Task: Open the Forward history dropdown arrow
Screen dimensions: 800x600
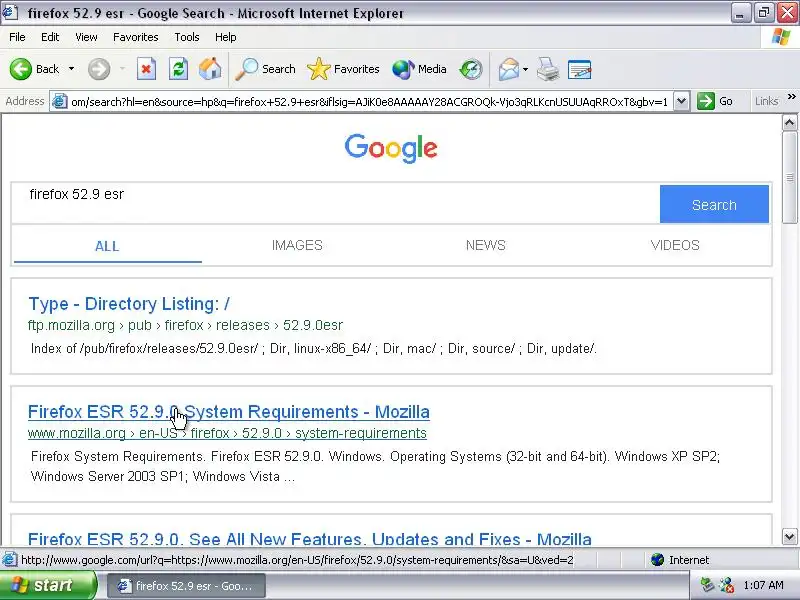Action: coord(122,69)
